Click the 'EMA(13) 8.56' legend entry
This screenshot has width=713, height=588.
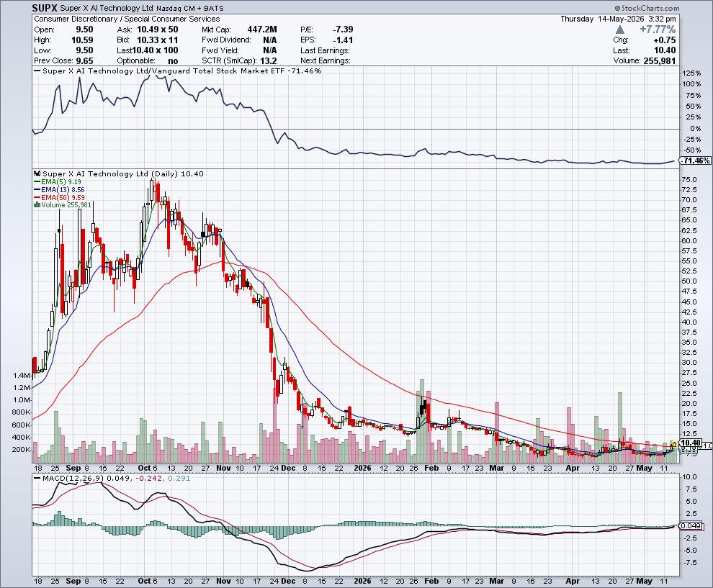pyautogui.click(x=63, y=189)
